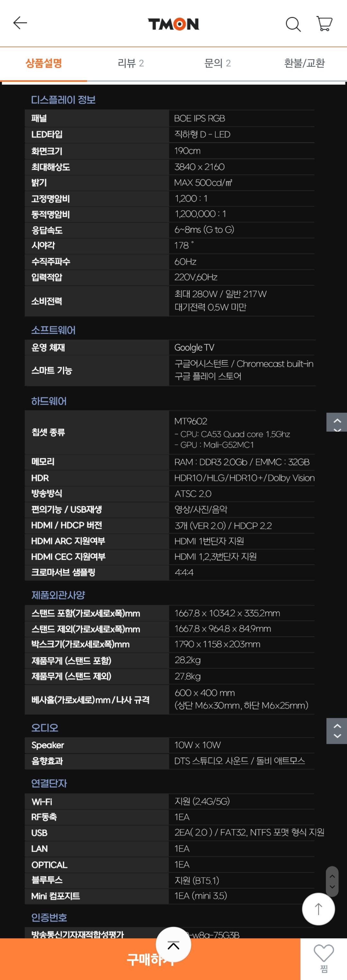Tap the round scroll-to-top arrow button

click(318, 909)
